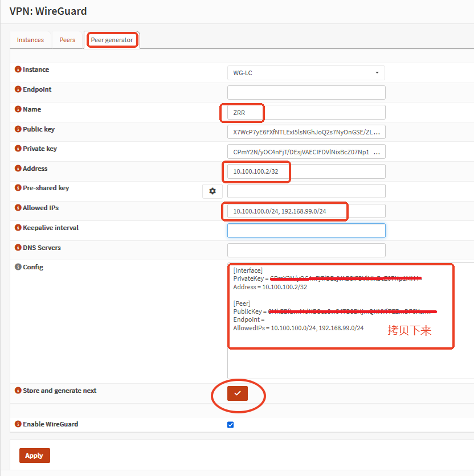Show help for the Public key field
The height and width of the screenshot is (476, 474).
coord(18,129)
